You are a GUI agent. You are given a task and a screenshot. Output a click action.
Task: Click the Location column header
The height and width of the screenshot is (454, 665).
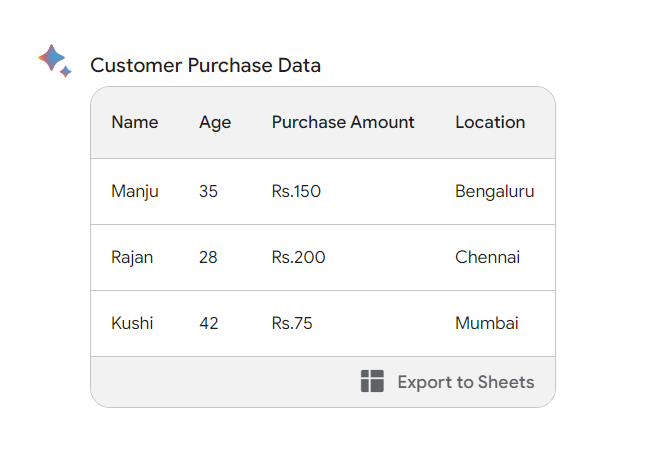tap(490, 122)
